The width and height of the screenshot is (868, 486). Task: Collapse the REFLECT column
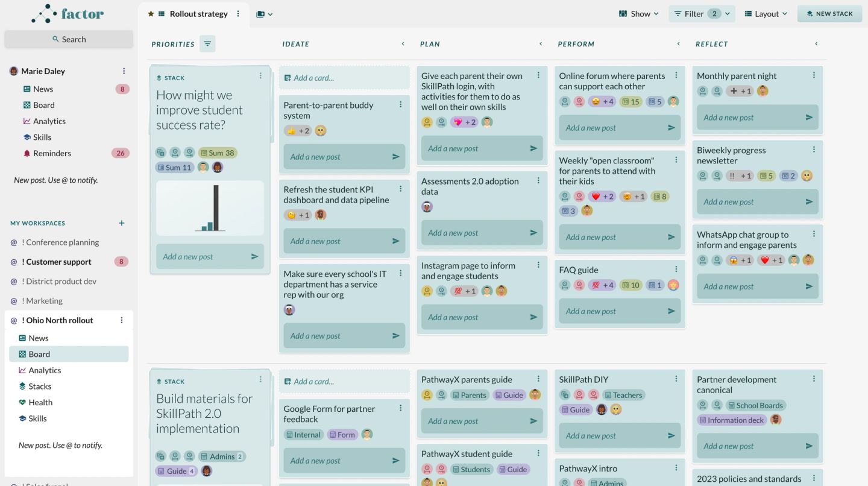click(816, 44)
